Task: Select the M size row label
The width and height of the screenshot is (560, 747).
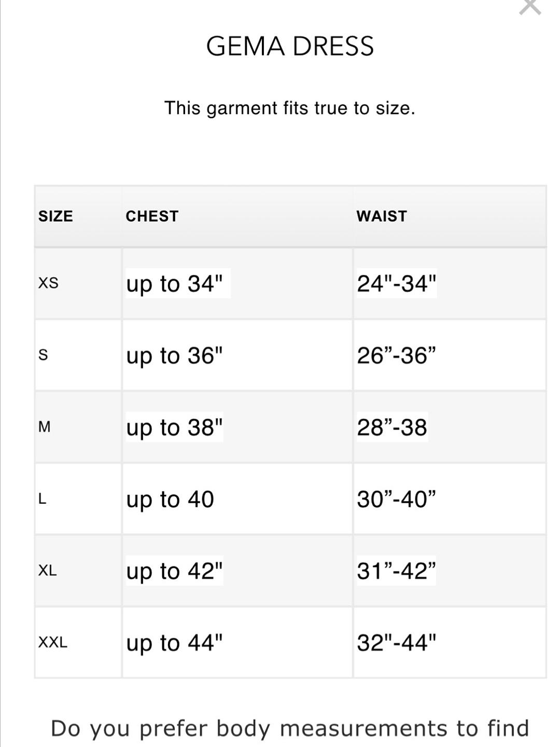Action: 45,427
